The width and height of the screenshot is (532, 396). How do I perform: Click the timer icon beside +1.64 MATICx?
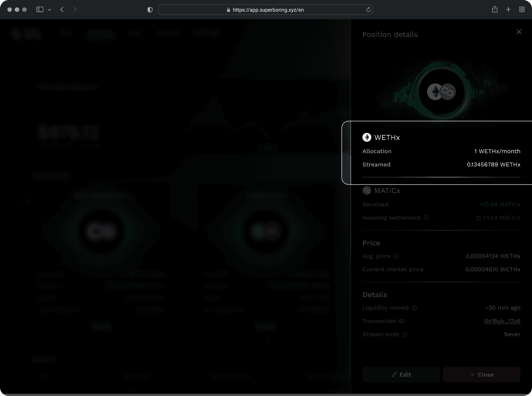point(479,218)
